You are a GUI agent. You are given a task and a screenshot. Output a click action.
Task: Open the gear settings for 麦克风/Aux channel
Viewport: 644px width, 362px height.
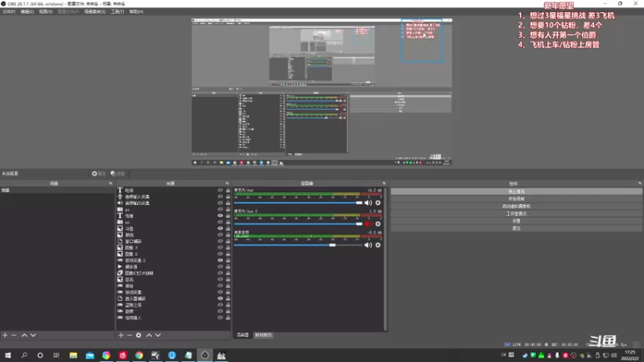pos(378,203)
